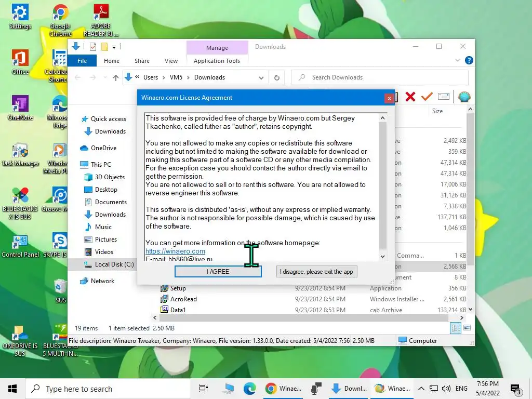Open the File tab in Explorer
The height and width of the screenshot is (399, 532).
click(82, 61)
